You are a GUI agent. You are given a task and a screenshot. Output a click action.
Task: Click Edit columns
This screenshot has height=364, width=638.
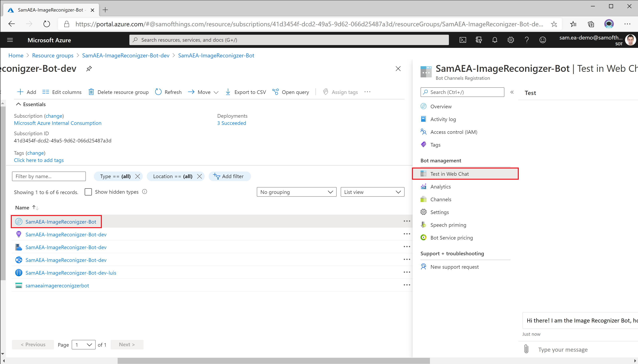pyautogui.click(x=62, y=92)
